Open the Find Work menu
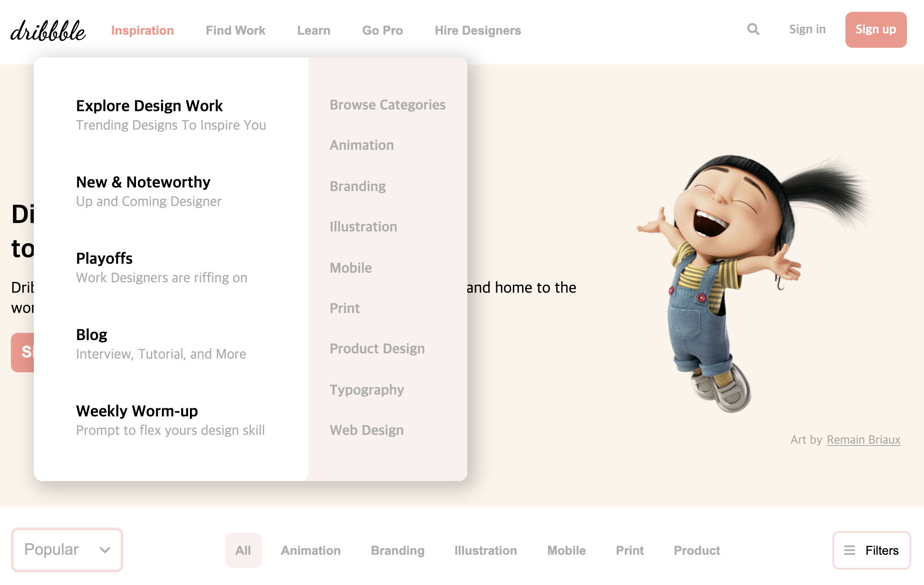This screenshot has height=585, width=924. pos(236,30)
